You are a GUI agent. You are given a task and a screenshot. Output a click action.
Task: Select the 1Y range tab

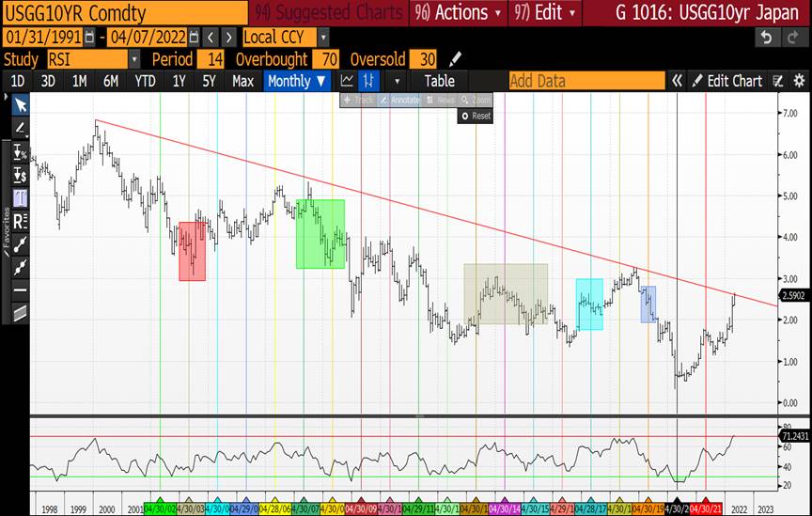[x=179, y=81]
